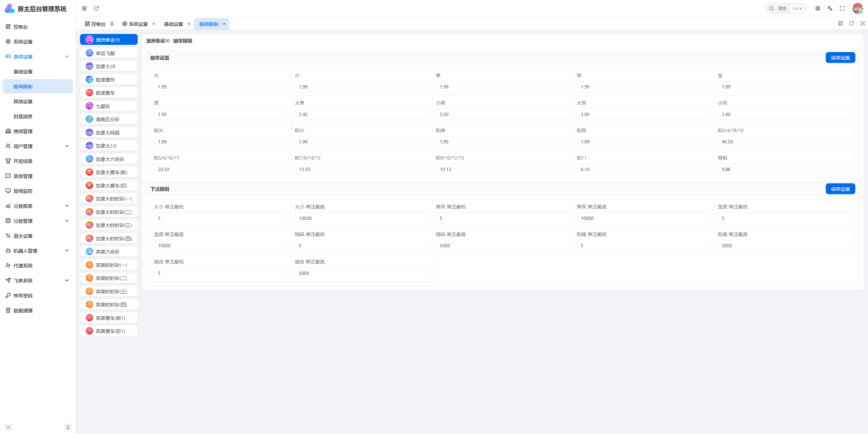
Task: Close the 基础设置 tab
Action: pos(189,24)
